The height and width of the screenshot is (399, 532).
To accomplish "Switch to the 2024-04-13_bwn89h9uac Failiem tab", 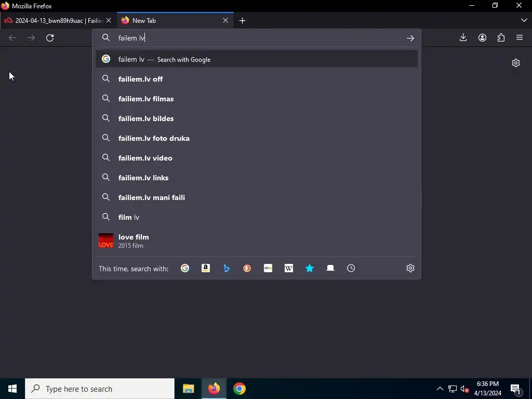I will click(57, 20).
